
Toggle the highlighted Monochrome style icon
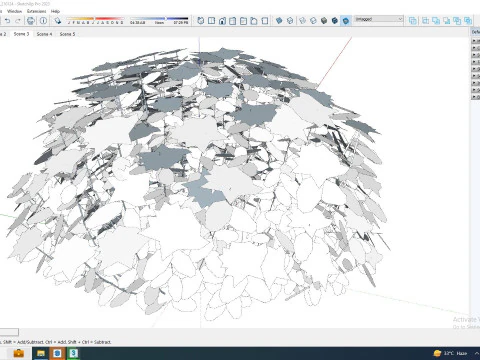(x=346, y=21)
